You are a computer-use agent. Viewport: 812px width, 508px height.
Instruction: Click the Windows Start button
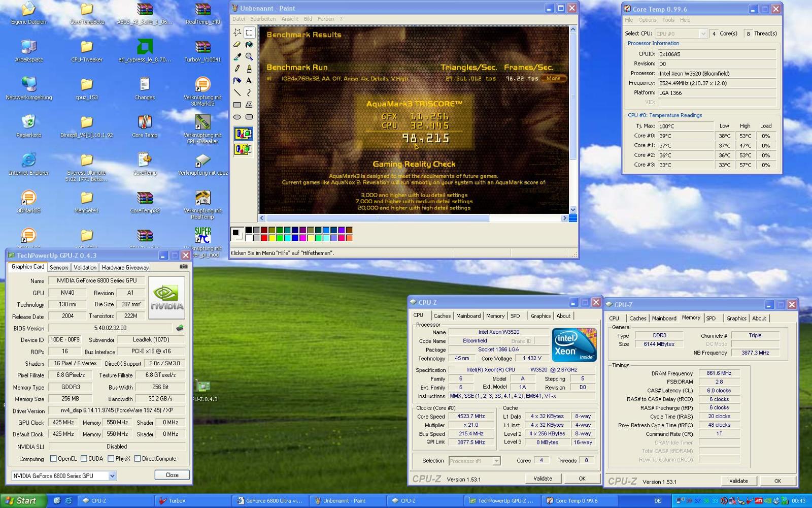[x=23, y=500]
